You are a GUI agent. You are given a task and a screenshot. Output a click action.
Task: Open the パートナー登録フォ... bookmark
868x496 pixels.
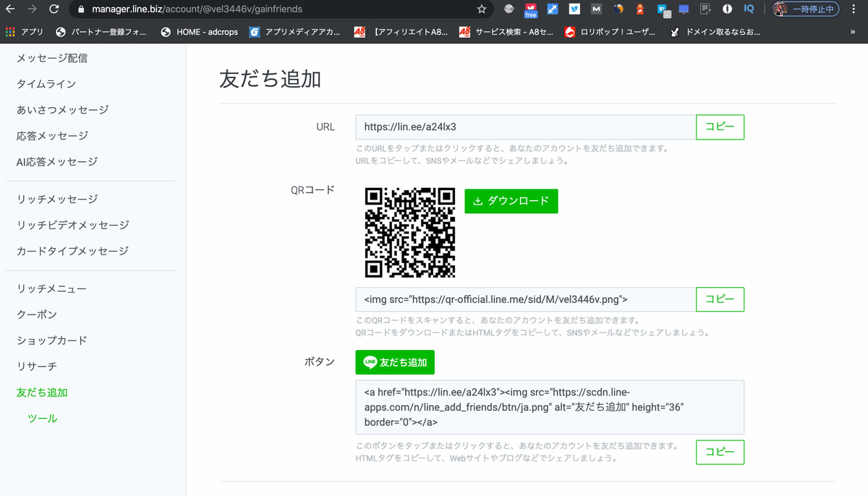tap(101, 32)
